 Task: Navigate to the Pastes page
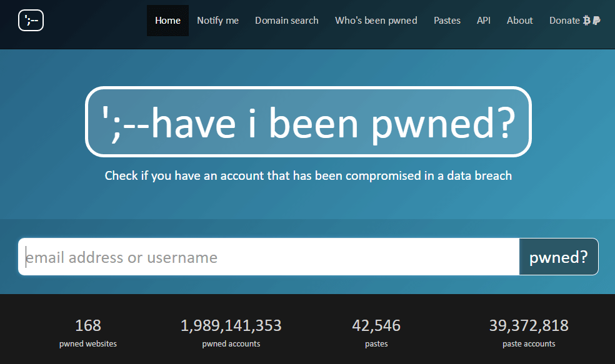pos(447,21)
